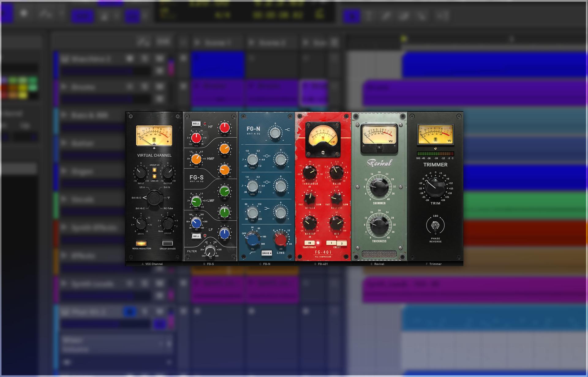This screenshot has width=588, height=377.
Task: Click the orange HMF gain knob on FG-S
Action: pyautogui.click(x=224, y=149)
